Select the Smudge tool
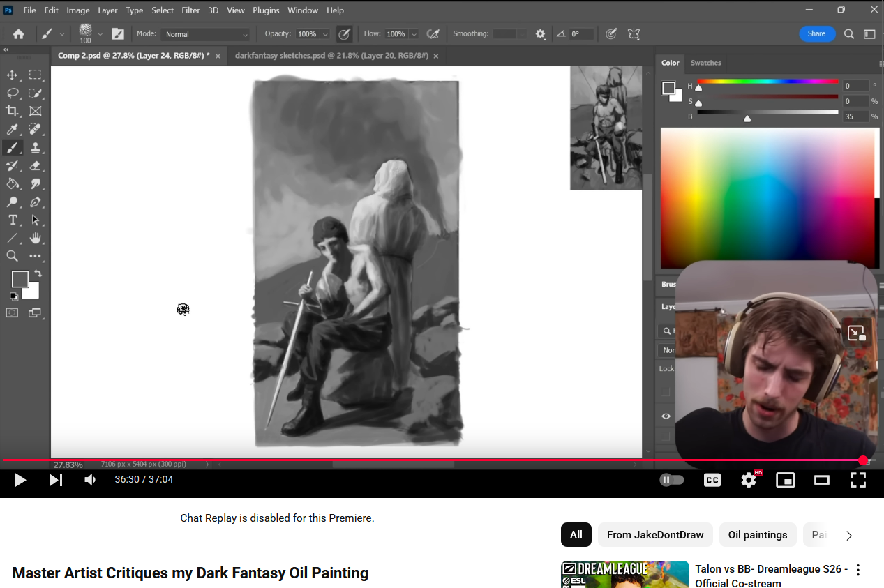 point(36,183)
